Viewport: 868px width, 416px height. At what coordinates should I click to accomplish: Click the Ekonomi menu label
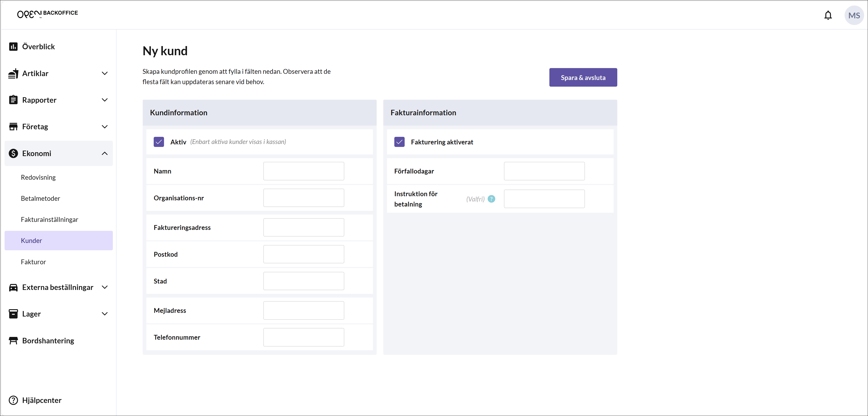37,154
